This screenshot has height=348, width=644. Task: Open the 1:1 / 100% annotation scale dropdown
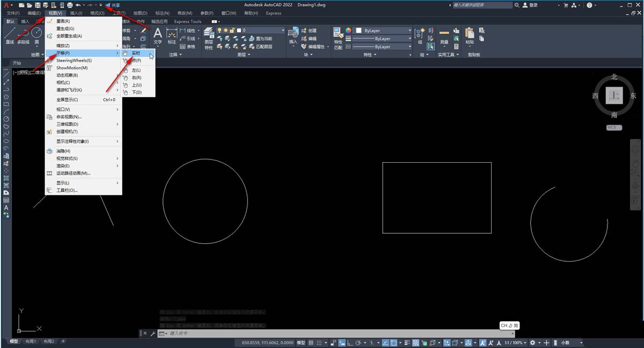pos(515,342)
